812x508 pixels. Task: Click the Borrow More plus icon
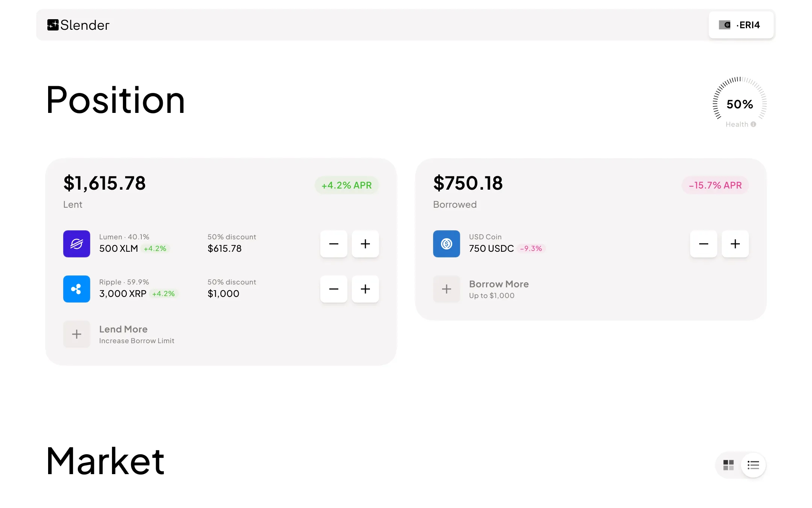(447, 289)
